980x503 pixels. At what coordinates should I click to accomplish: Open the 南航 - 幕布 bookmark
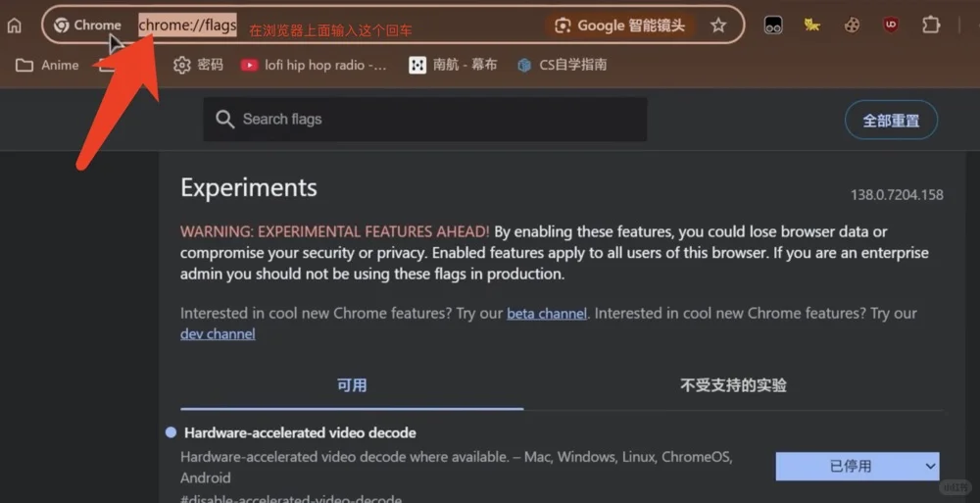coord(453,65)
